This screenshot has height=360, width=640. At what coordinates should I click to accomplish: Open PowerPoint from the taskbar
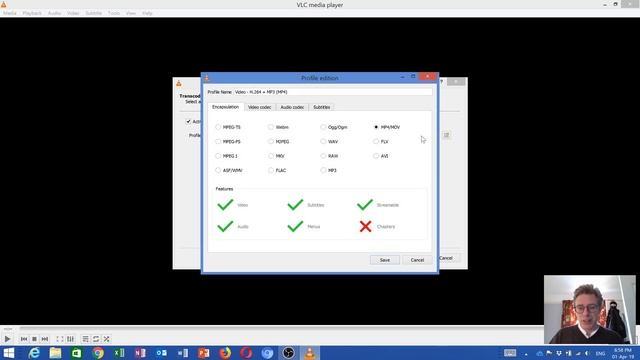tap(204, 353)
